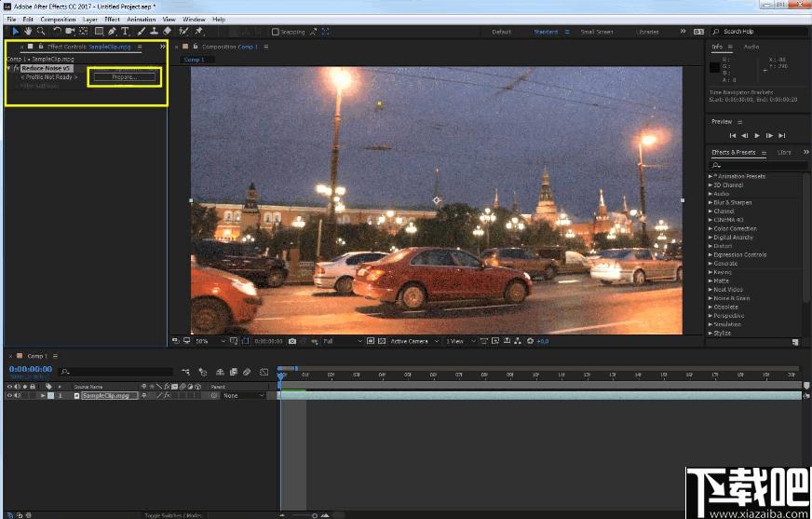Expand the Neat Video effects category

pos(710,290)
